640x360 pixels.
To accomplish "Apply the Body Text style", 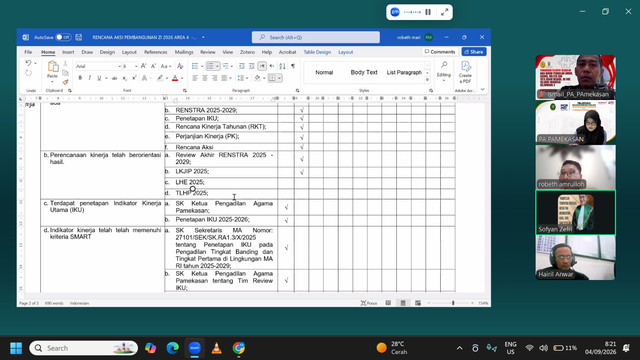I will click(x=364, y=72).
